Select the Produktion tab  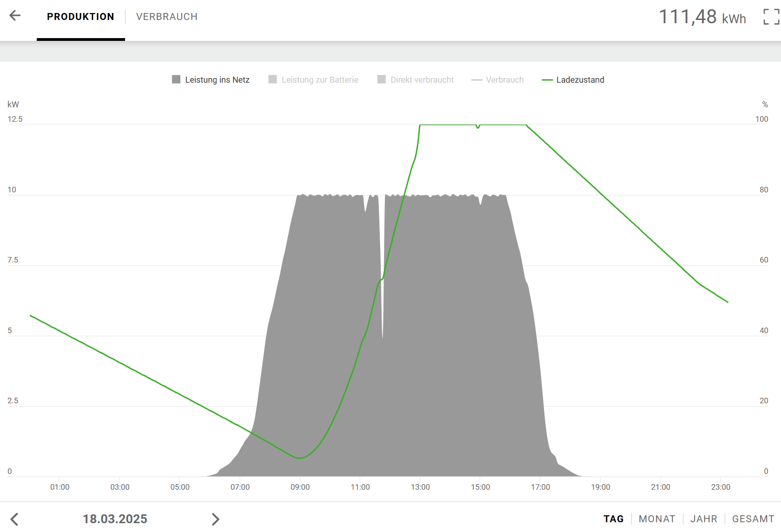click(80, 17)
